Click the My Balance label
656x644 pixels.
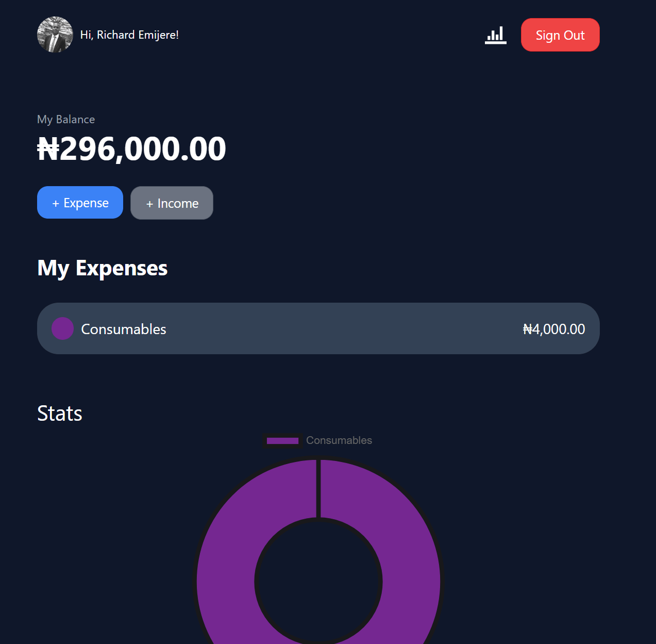[x=66, y=120]
